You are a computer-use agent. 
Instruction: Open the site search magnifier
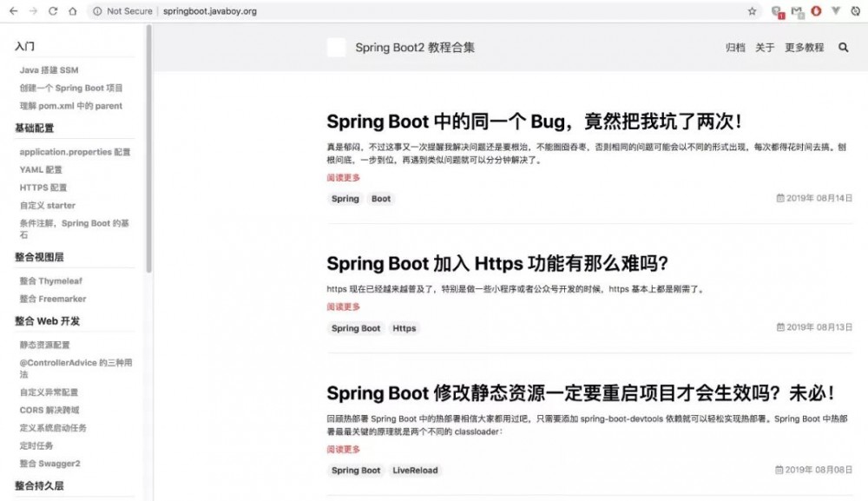pos(843,49)
